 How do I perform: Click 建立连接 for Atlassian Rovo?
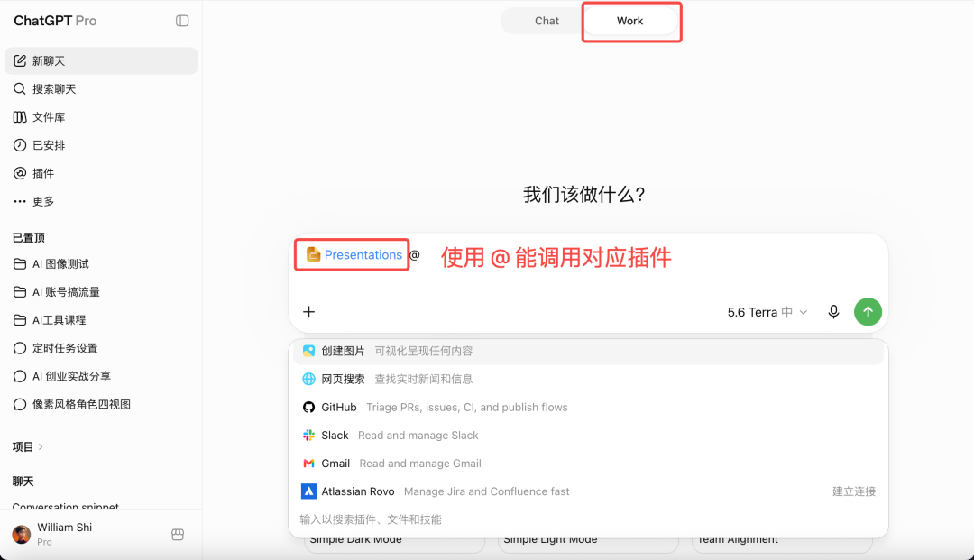point(853,491)
